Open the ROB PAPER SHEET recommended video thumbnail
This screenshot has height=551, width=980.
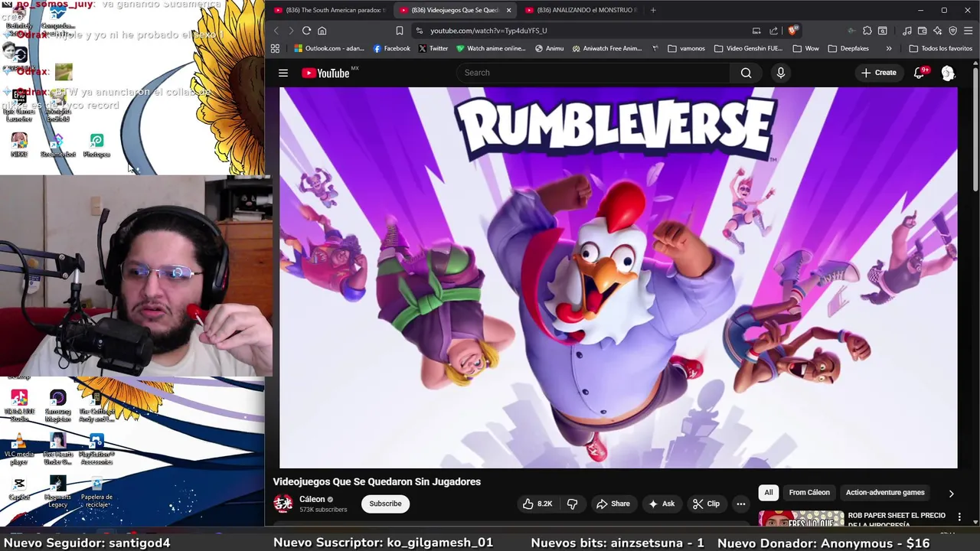(x=801, y=520)
